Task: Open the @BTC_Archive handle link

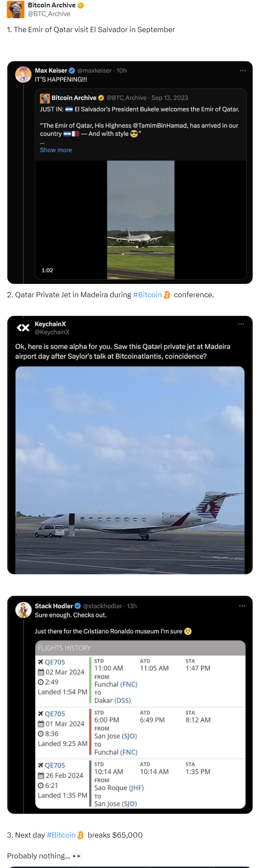Action: click(49, 14)
